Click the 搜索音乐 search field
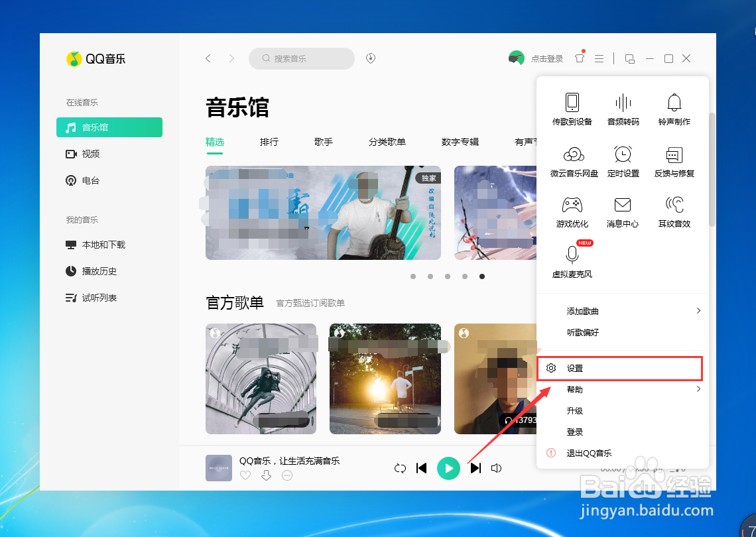Screen dimensions: 756x537 pyautogui.click(x=302, y=58)
